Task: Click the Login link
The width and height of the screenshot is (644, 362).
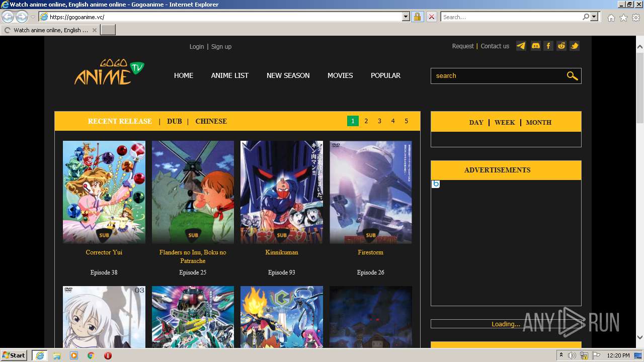Action: point(197,46)
